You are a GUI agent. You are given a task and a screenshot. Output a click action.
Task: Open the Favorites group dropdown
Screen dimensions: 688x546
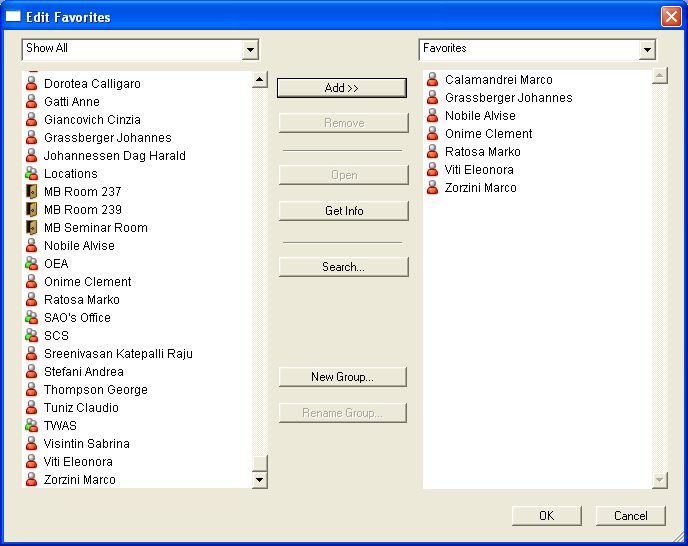point(647,50)
